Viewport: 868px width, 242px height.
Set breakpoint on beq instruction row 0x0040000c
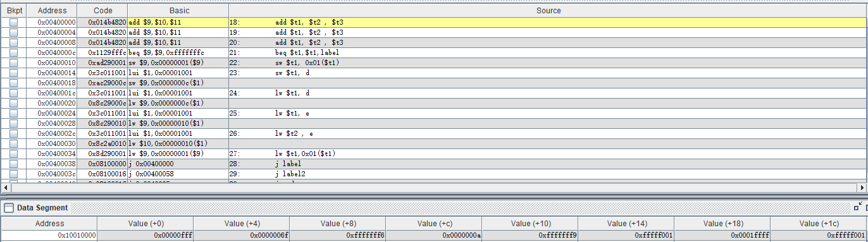click(x=13, y=52)
